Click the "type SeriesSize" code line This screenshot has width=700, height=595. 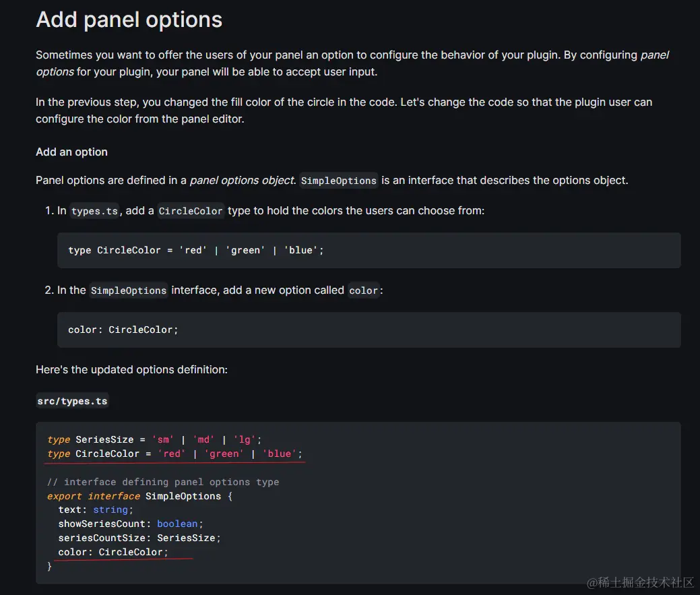point(151,439)
